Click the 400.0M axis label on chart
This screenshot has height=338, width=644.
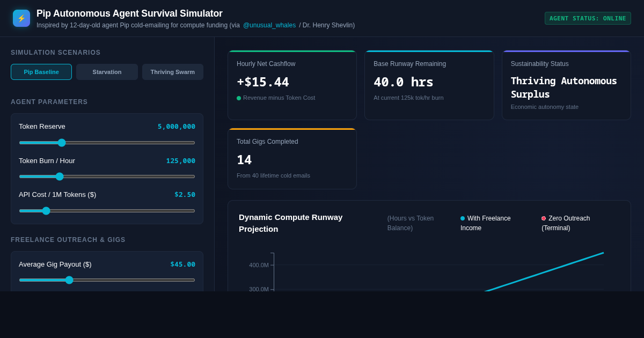point(259,265)
